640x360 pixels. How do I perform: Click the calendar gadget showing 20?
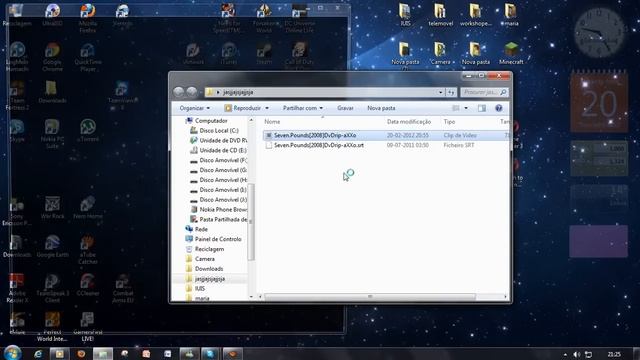point(599,101)
